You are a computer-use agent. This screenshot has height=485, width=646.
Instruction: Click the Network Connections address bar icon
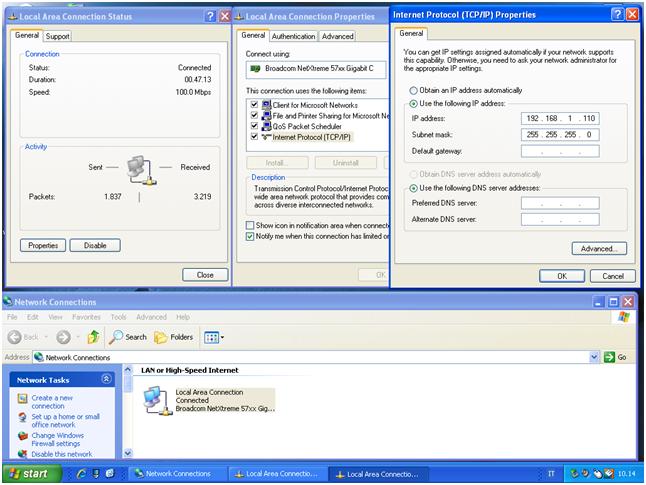(x=39, y=357)
